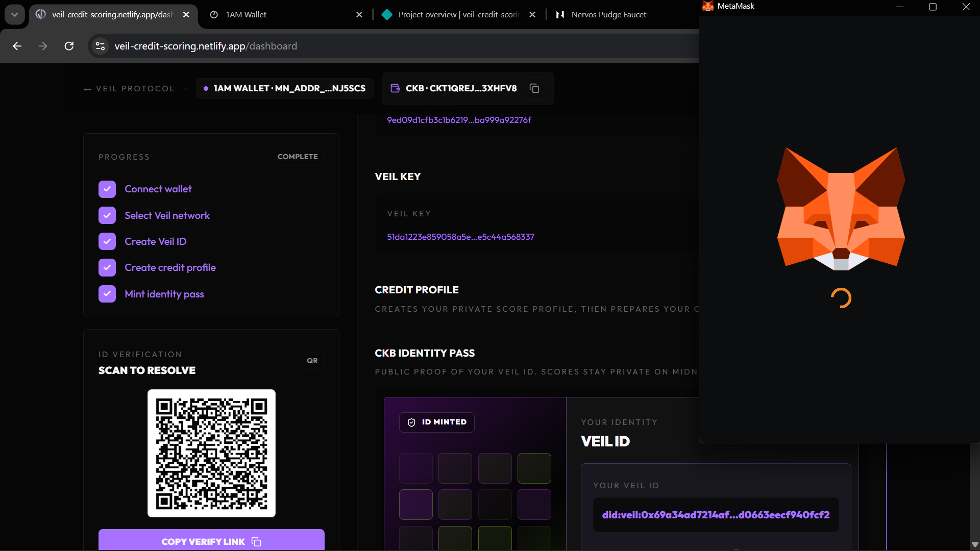
Task: Click the Create Veil ID step label
Action: [x=156, y=241]
